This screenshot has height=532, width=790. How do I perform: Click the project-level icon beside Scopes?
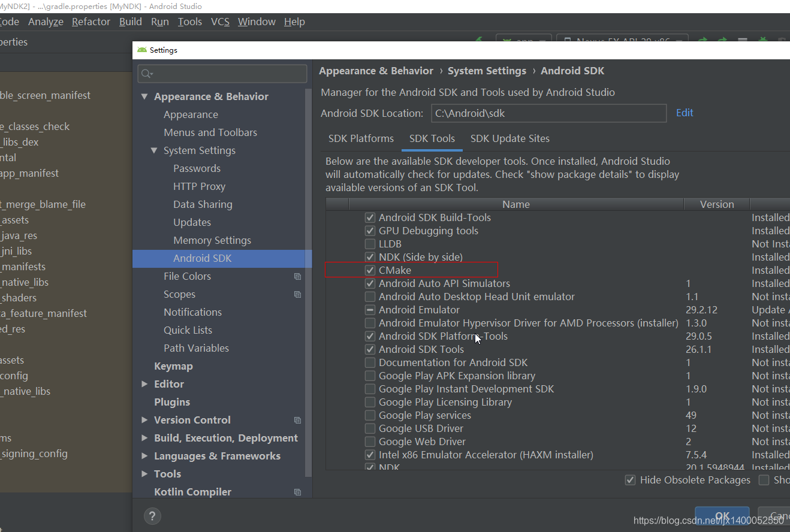pos(297,294)
